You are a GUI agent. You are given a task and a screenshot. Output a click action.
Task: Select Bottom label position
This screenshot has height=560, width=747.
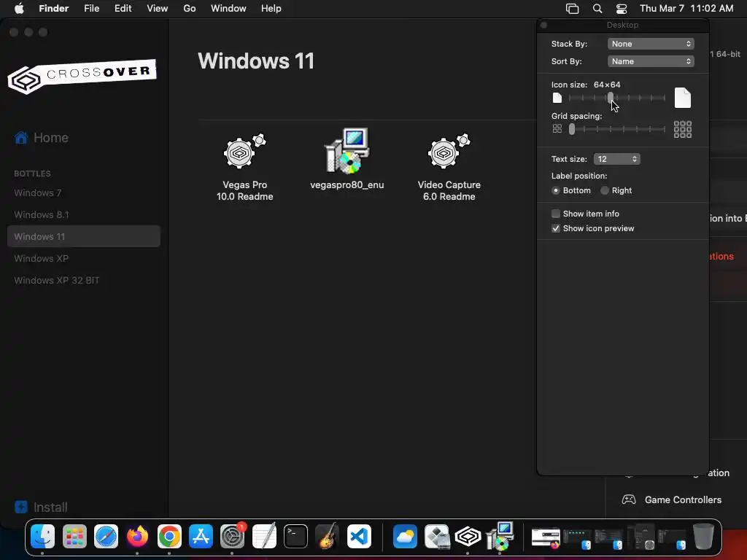555,190
